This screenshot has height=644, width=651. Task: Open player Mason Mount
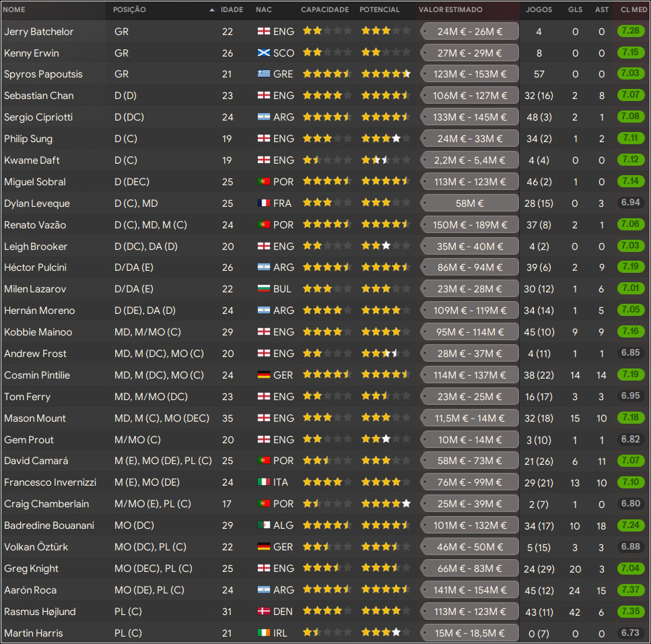pos(35,418)
